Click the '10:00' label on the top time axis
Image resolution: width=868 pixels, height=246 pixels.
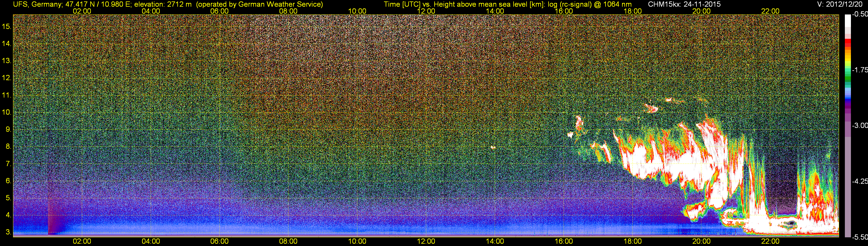357,11
